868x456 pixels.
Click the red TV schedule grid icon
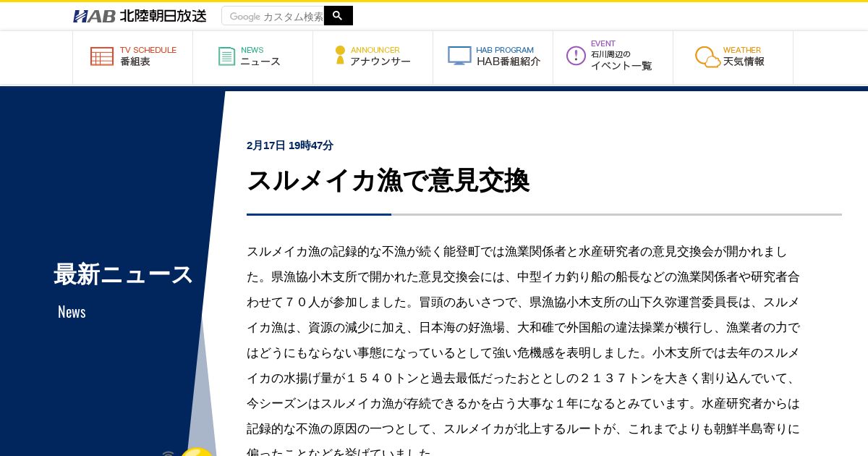pos(102,56)
